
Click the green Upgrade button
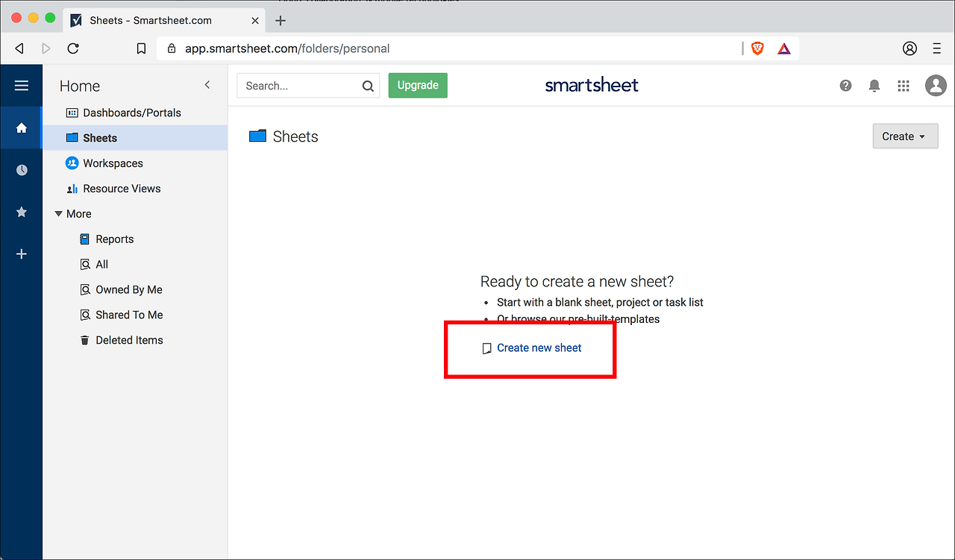(x=418, y=85)
